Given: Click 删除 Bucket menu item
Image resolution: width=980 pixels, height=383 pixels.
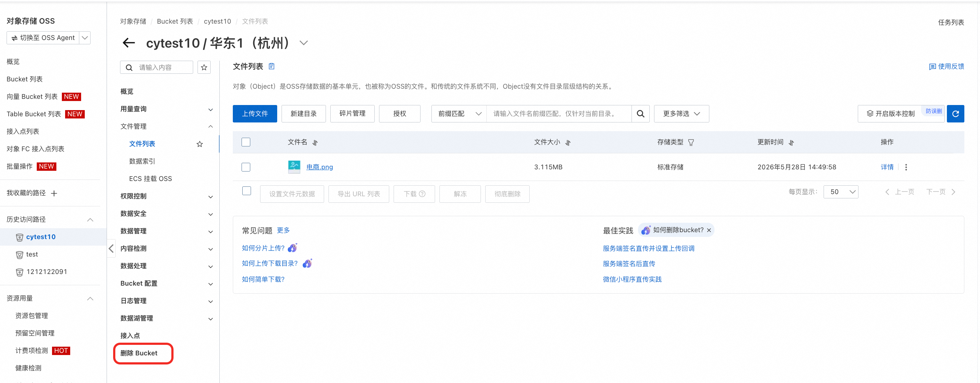Looking at the screenshot, I should pyautogui.click(x=139, y=353).
